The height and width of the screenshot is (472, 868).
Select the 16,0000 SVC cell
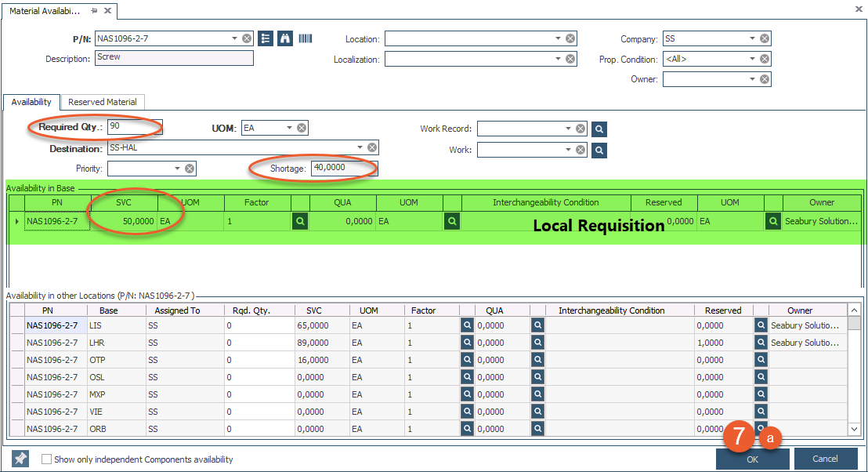(321, 360)
